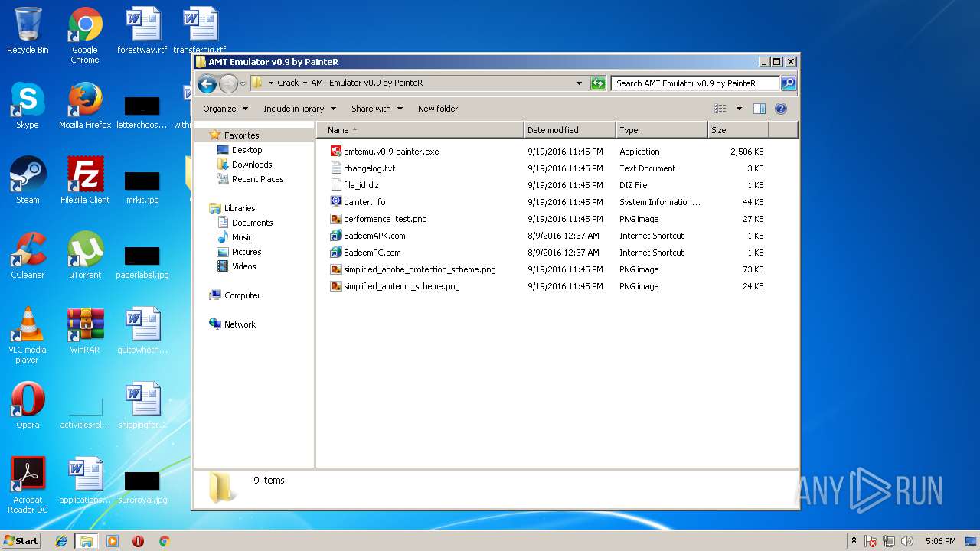Sort files by the Type column
This screenshot has width=980, height=551.
[661, 130]
